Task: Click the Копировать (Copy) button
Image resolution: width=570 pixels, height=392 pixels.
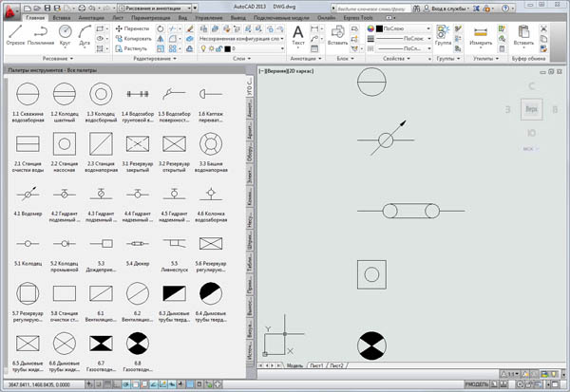Action: coord(136,38)
